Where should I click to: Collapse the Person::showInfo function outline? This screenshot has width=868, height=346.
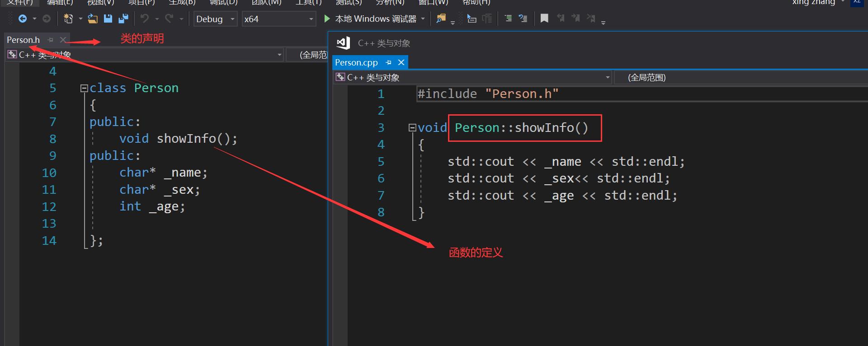coord(412,128)
